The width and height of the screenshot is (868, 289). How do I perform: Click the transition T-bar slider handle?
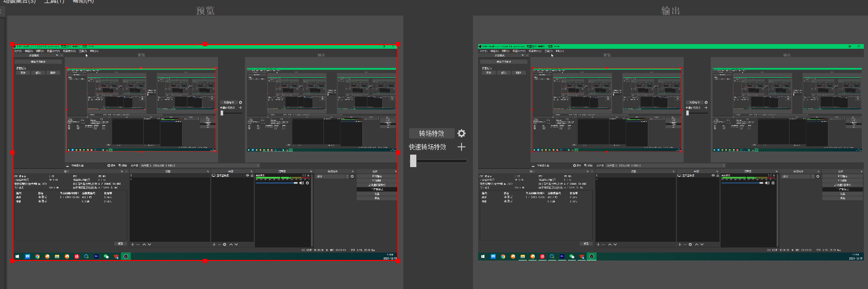pos(413,161)
